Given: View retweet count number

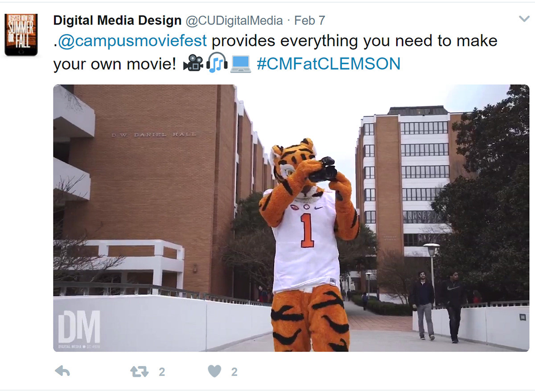Looking at the screenshot, I should point(162,372).
